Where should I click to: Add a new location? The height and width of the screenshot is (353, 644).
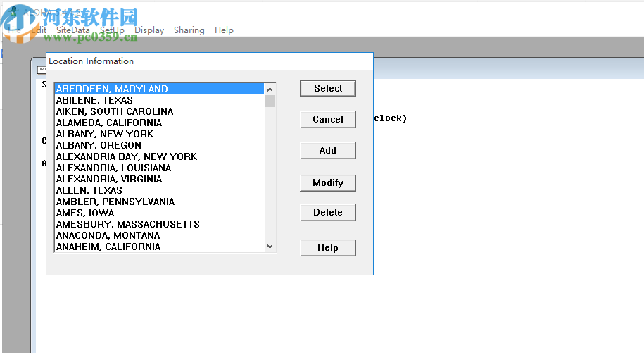click(x=328, y=150)
